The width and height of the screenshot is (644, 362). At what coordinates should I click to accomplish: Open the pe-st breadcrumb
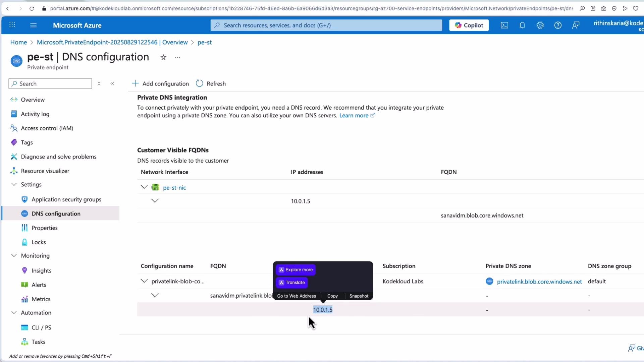click(205, 42)
